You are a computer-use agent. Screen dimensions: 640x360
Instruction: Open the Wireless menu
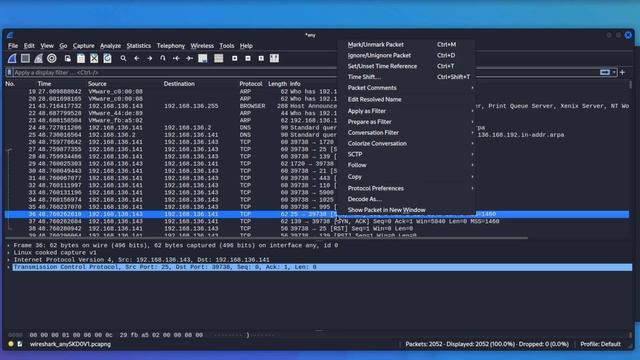pyautogui.click(x=202, y=46)
